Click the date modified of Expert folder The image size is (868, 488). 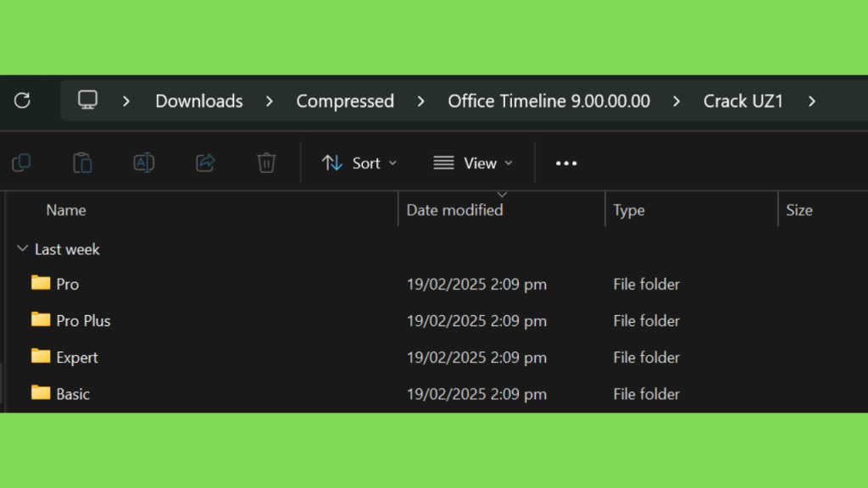476,358
